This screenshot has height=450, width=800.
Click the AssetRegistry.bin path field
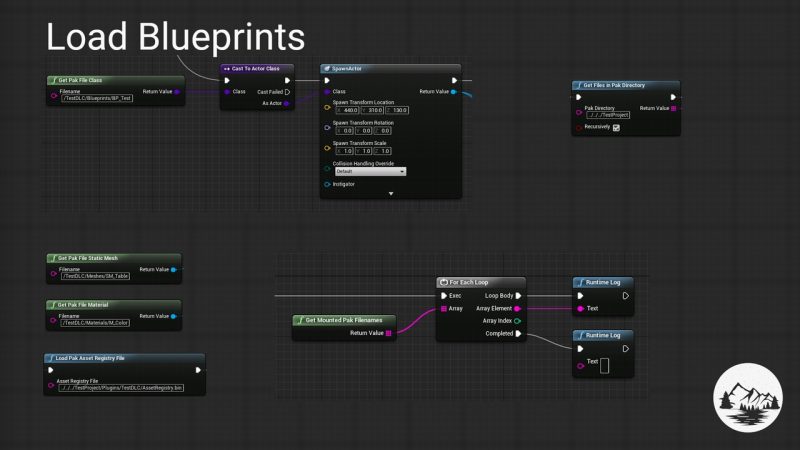[x=121, y=388]
